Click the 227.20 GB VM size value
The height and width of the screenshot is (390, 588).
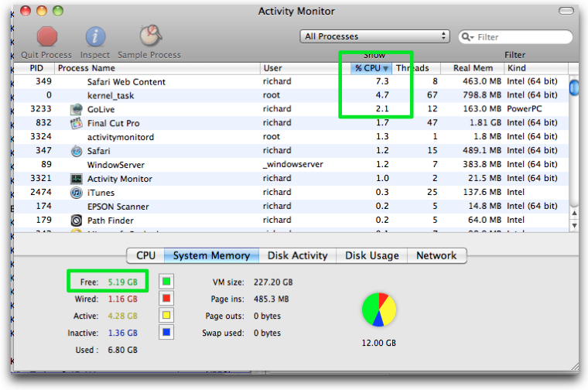[273, 282]
